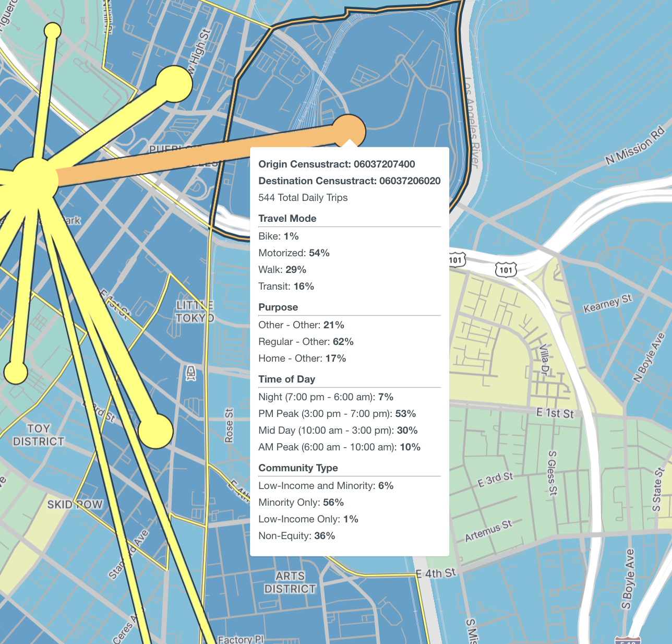
Task: Click the Los Angeles River label
Action: tap(471, 123)
